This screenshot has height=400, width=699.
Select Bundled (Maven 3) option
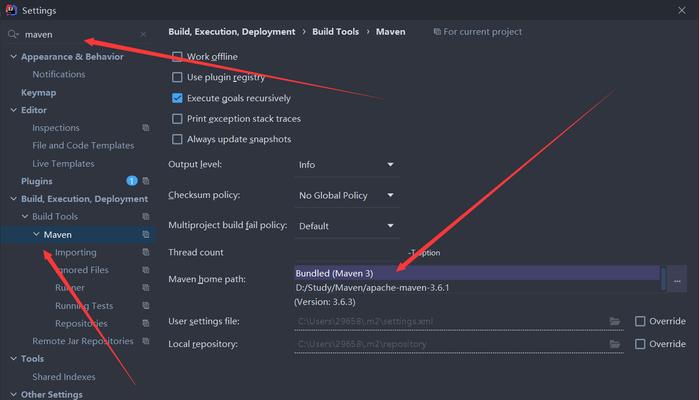point(477,273)
